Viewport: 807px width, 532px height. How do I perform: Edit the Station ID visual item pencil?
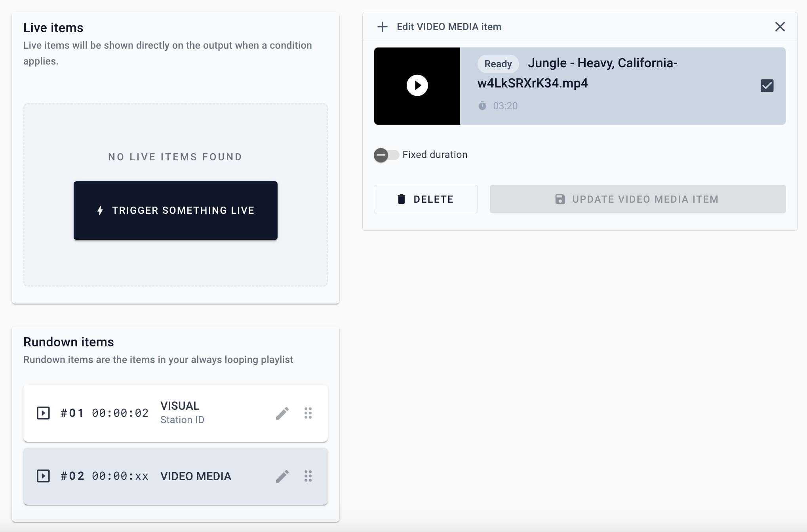click(x=282, y=413)
